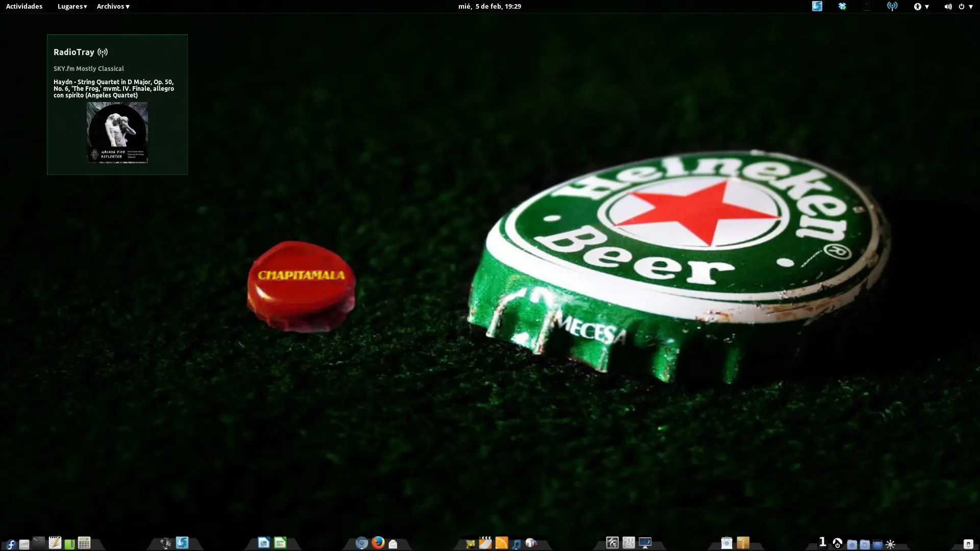Click the date and time in the top bar
Screen dimensions: 980x551
pyautogui.click(x=489, y=6)
